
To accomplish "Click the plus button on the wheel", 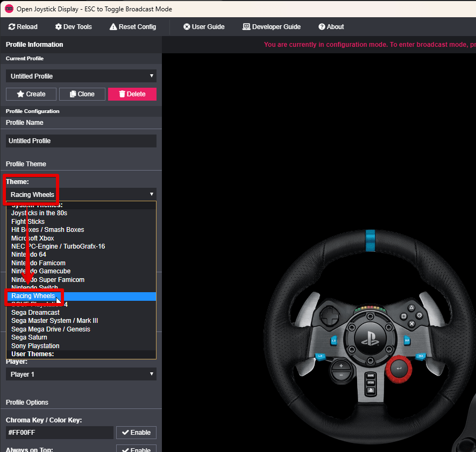I will click(x=341, y=366).
